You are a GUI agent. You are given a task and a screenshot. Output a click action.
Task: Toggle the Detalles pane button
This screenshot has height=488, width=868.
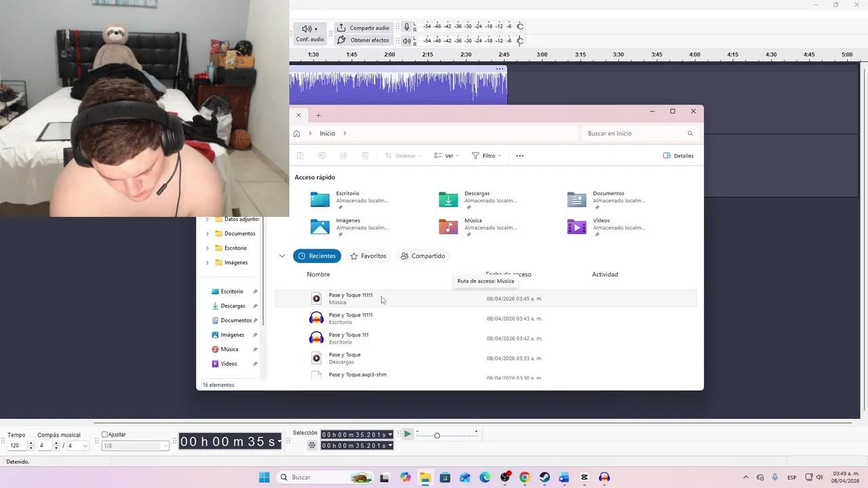tap(678, 156)
